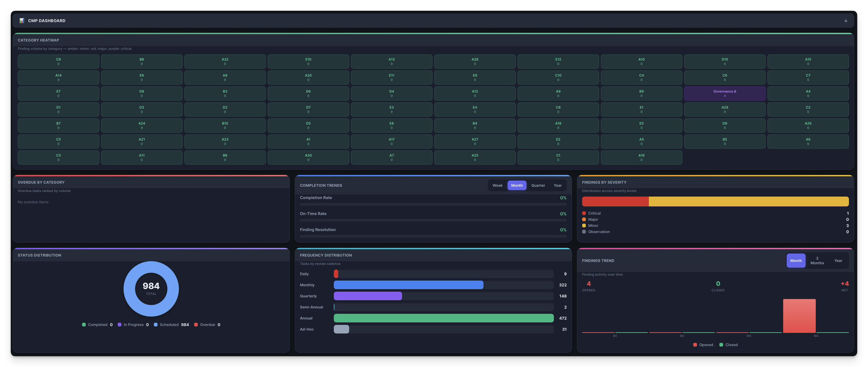Click the CMP Dashboard bar chart logo icon

tap(22, 21)
